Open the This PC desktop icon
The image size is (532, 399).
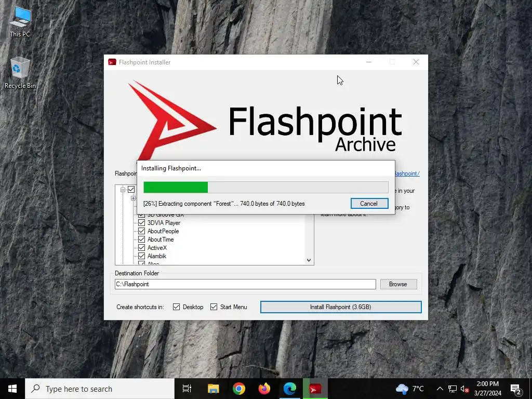point(20,22)
